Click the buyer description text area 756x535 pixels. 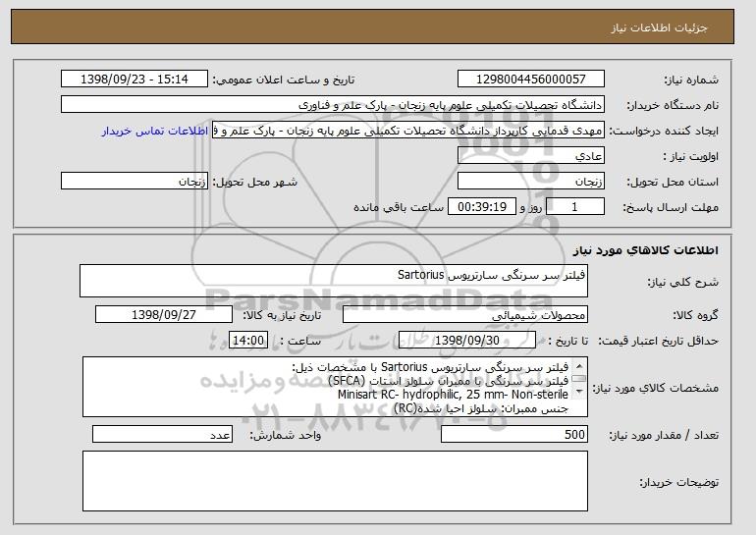[x=335, y=481]
